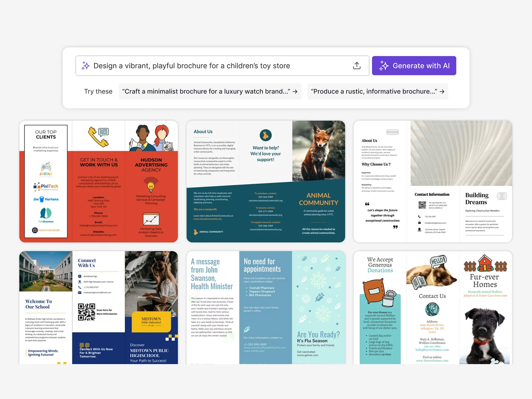Click the fox photo in Animal Community template
Screen dimensions: 532x399
pos(319,151)
